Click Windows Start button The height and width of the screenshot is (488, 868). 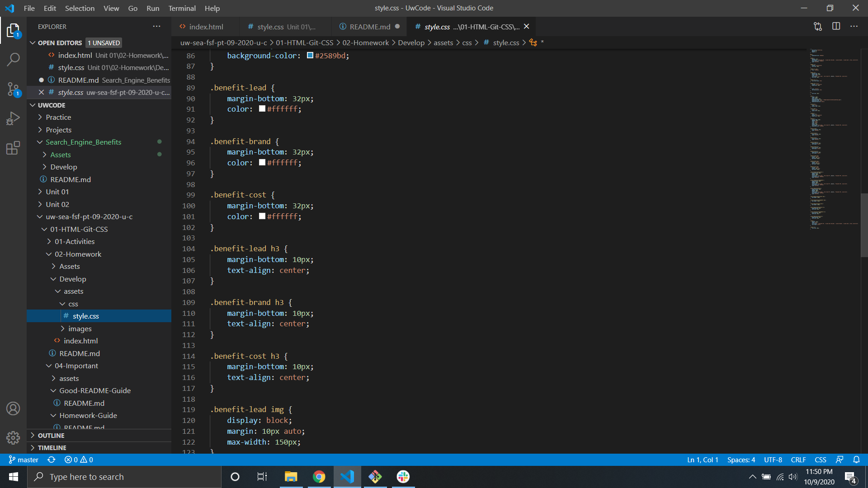[14, 477]
